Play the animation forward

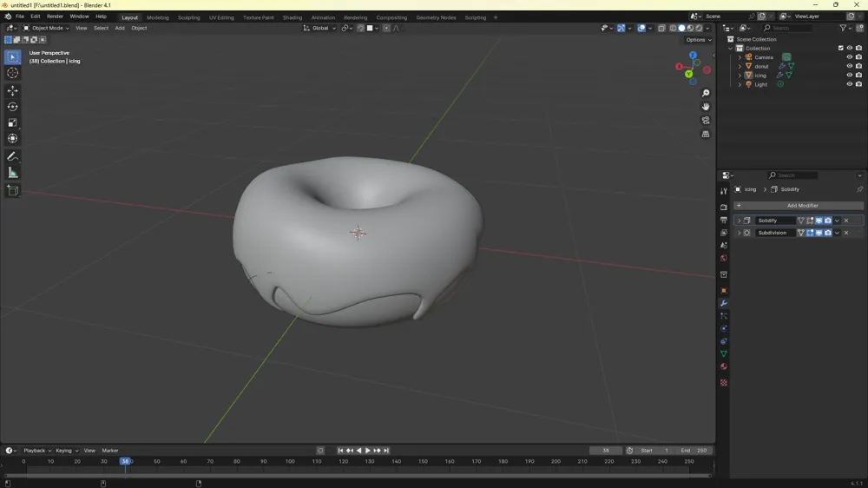click(367, 451)
